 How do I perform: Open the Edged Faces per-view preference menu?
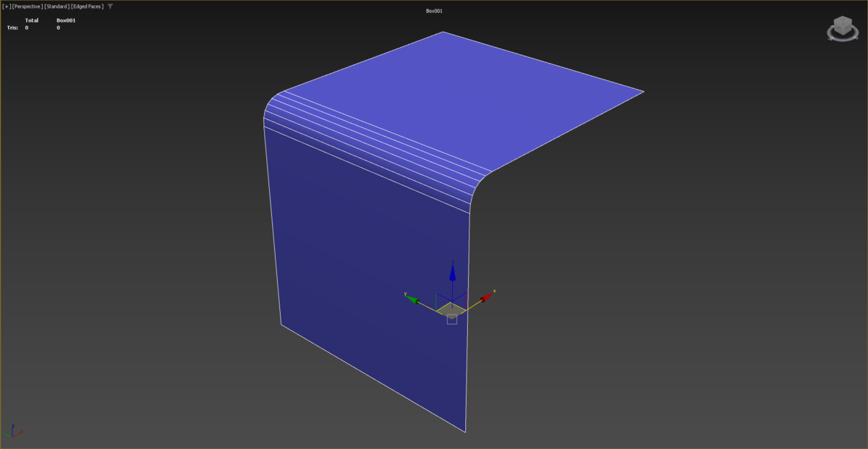[x=87, y=6]
